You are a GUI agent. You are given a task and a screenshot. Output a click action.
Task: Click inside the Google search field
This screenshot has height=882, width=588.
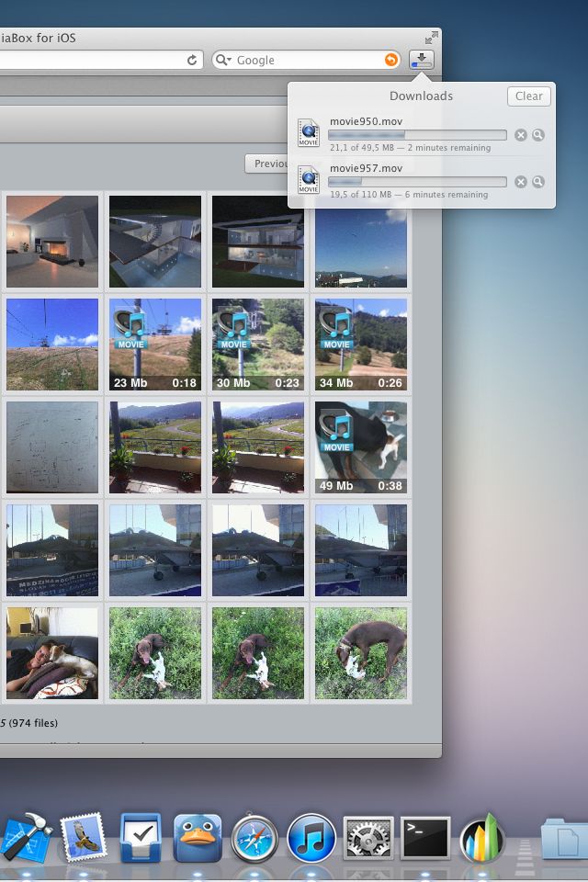pos(307,61)
